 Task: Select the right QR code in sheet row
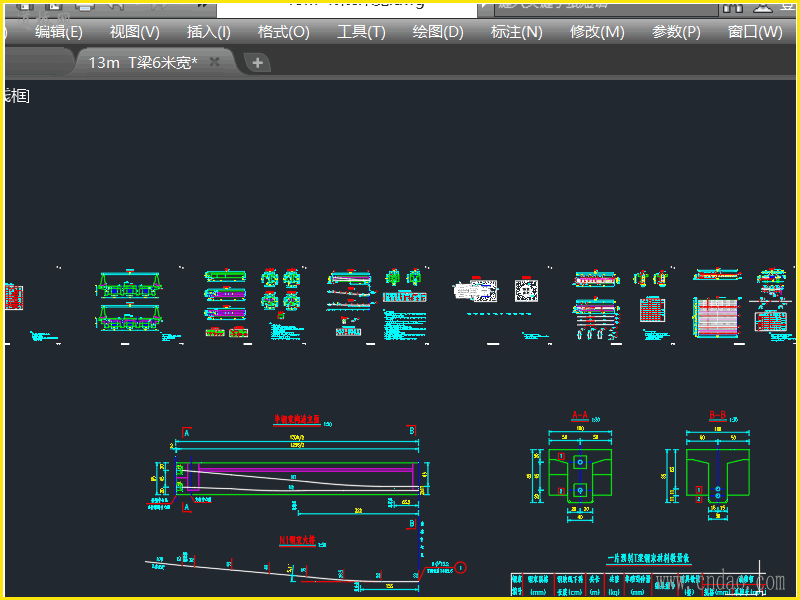[x=526, y=291]
